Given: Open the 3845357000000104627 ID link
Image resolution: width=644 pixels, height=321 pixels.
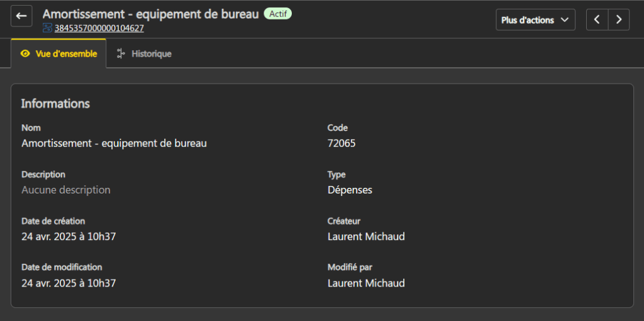Looking at the screenshot, I should pyautogui.click(x=99, y=28).
